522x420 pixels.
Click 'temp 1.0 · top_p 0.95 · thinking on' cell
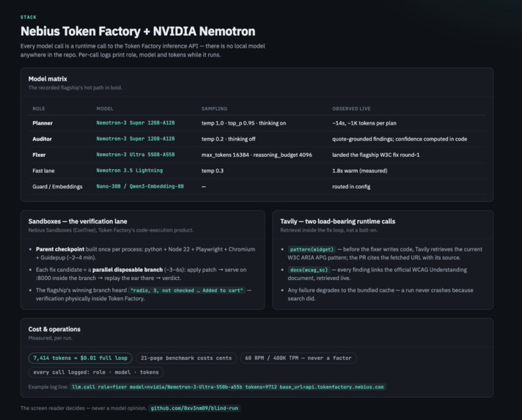(x=243, y=123)
